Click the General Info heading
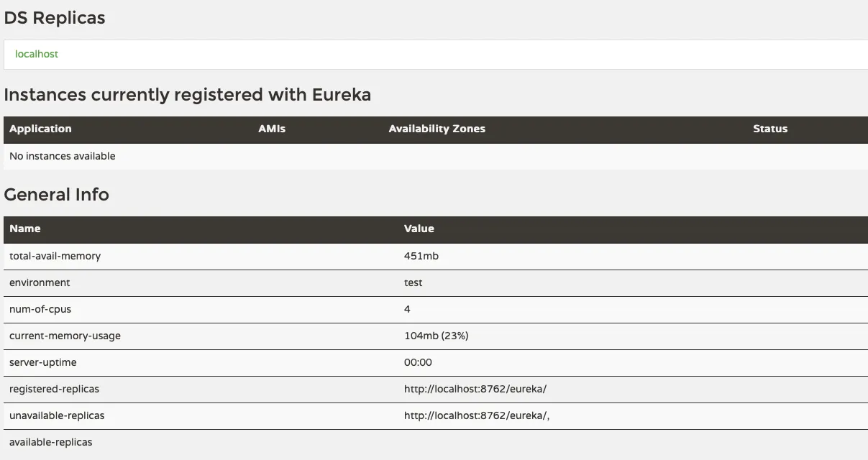Viewport: 868px width, 460px height. point(57,195)
